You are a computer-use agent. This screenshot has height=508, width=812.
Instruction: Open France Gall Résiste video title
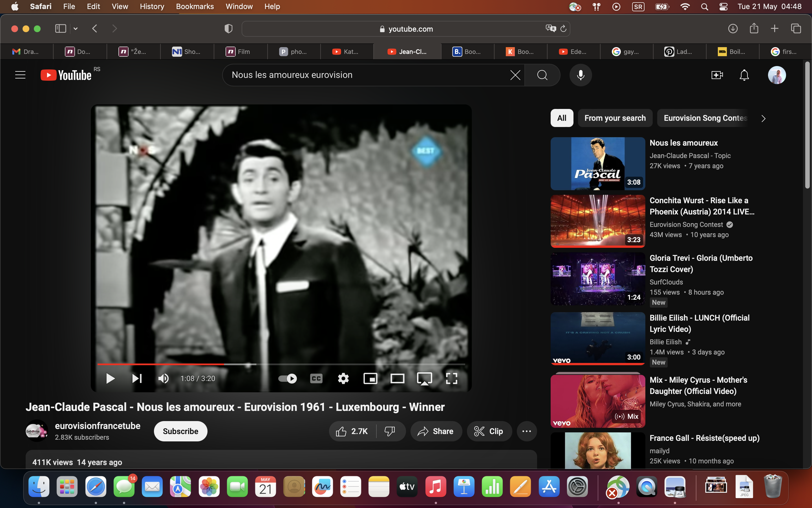(705, 438)
